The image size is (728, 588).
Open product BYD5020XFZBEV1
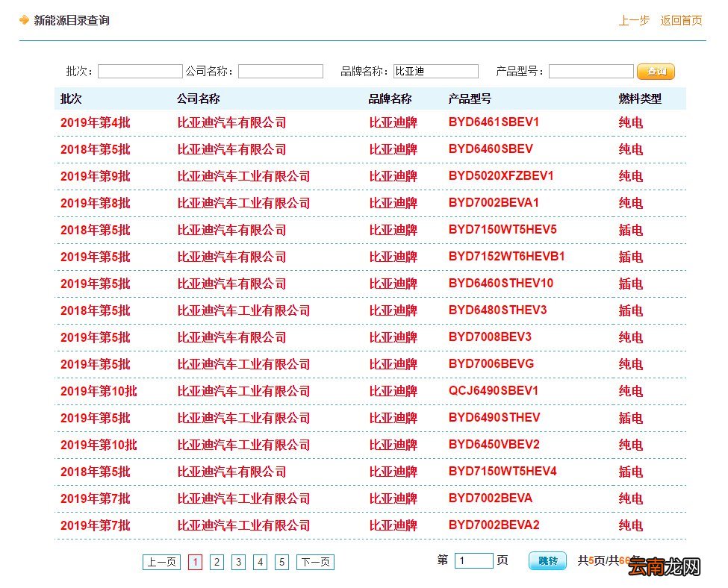click(501, 176)
